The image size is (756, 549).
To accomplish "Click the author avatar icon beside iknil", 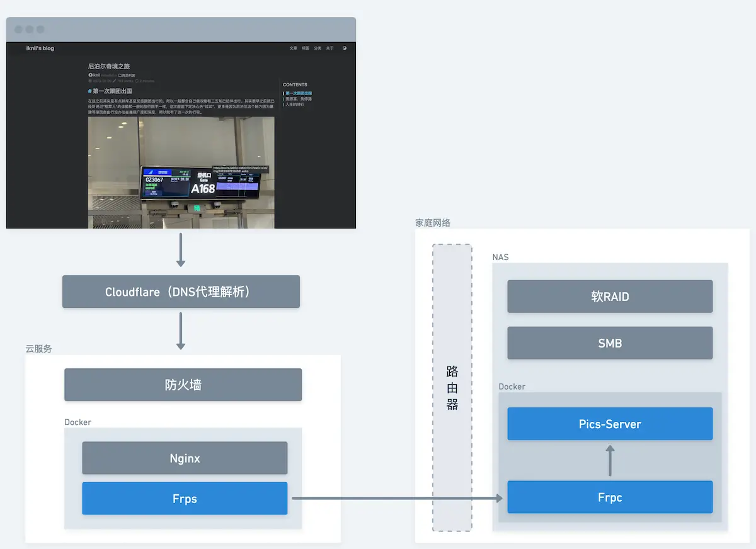I will 90,74.
